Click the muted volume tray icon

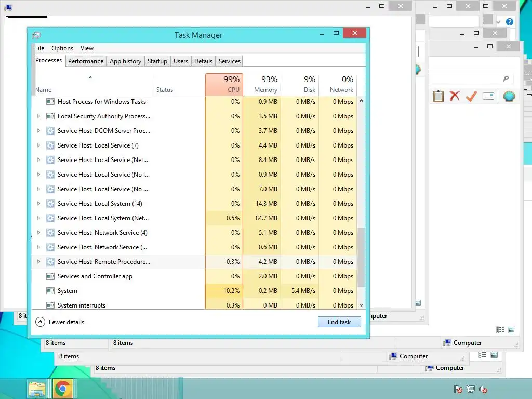coord(483,389)
